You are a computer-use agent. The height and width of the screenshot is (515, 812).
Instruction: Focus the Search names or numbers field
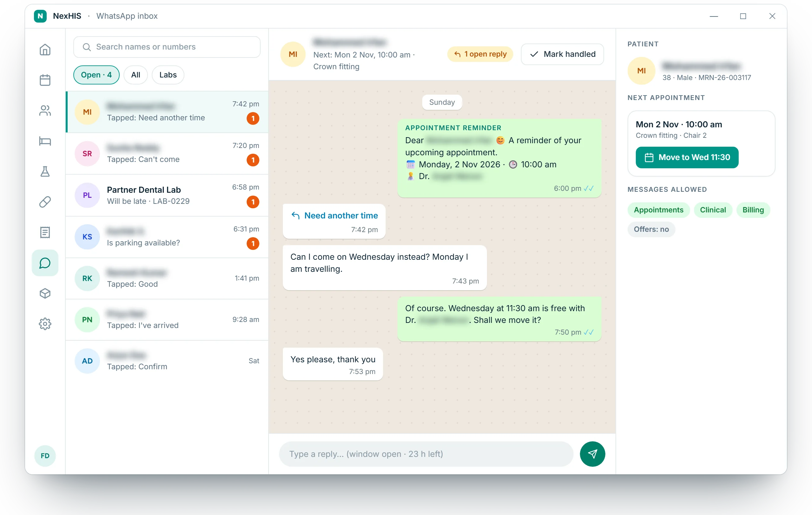pos(167,47)
